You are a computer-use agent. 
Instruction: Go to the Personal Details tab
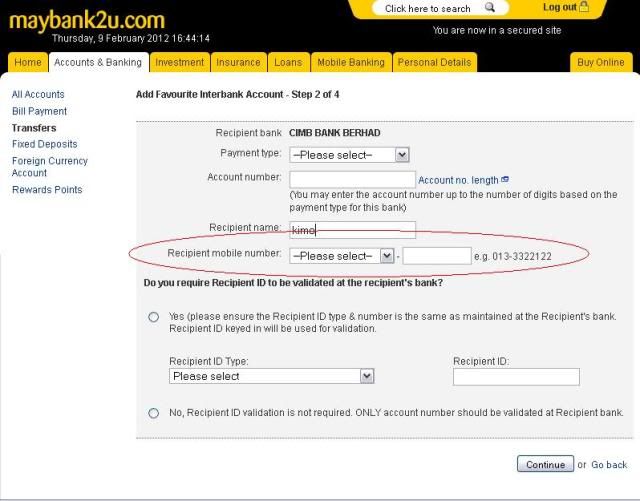[x=434, y=62]
